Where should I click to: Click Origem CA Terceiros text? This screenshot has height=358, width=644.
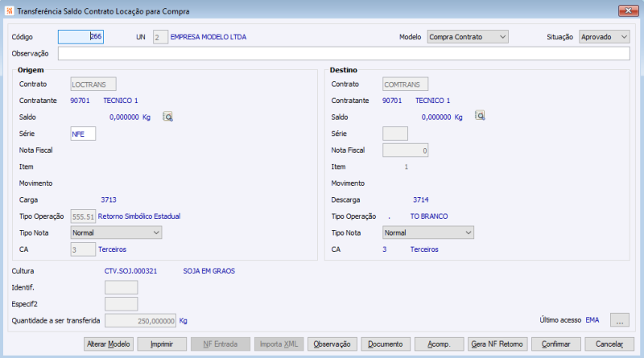click(112, 249)
